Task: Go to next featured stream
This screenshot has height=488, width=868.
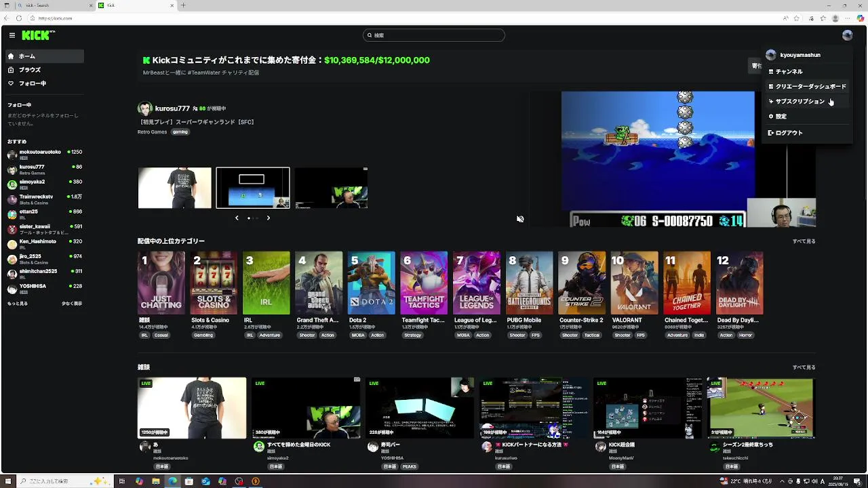Action: coord(269,218)
